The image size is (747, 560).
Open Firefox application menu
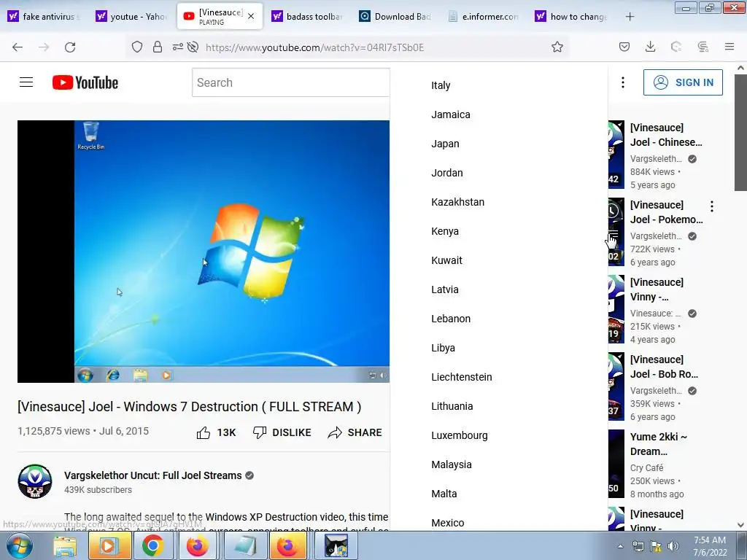click(729, 47)
